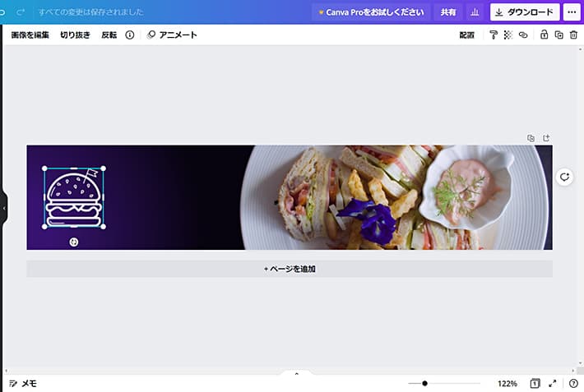Open the 画像を編集 image edit panel
584x392 pixels.
point(30,35)
